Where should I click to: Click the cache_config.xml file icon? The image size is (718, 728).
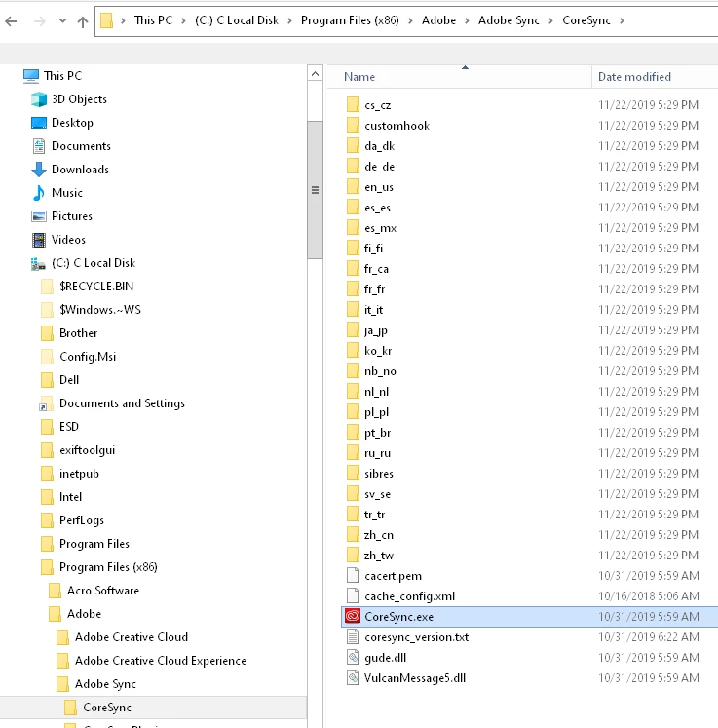click(x=353, y=595)
